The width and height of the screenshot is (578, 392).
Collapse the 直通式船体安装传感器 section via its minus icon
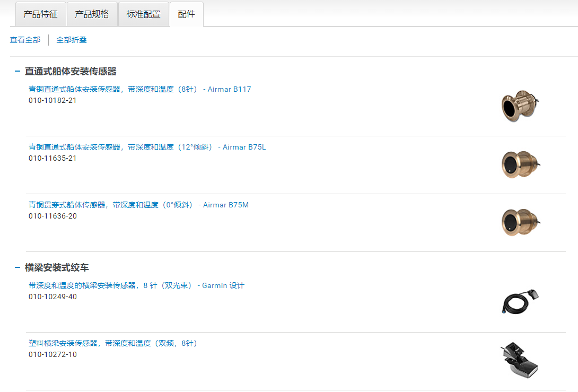point(17,72)
